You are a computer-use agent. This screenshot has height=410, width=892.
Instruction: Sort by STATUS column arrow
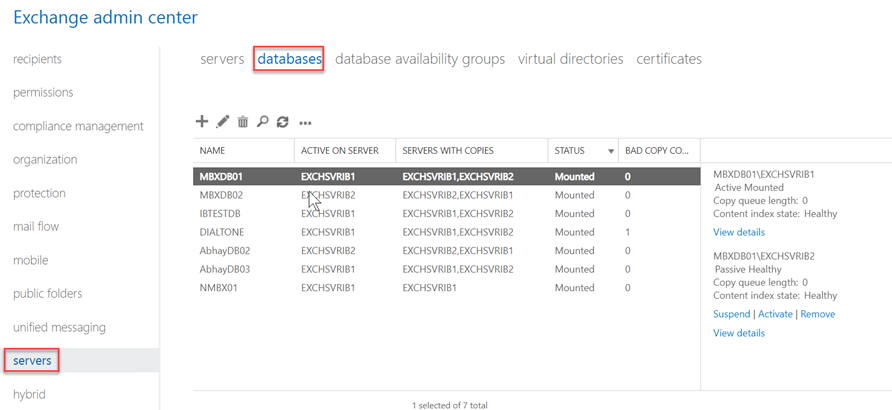click(611, 151)
